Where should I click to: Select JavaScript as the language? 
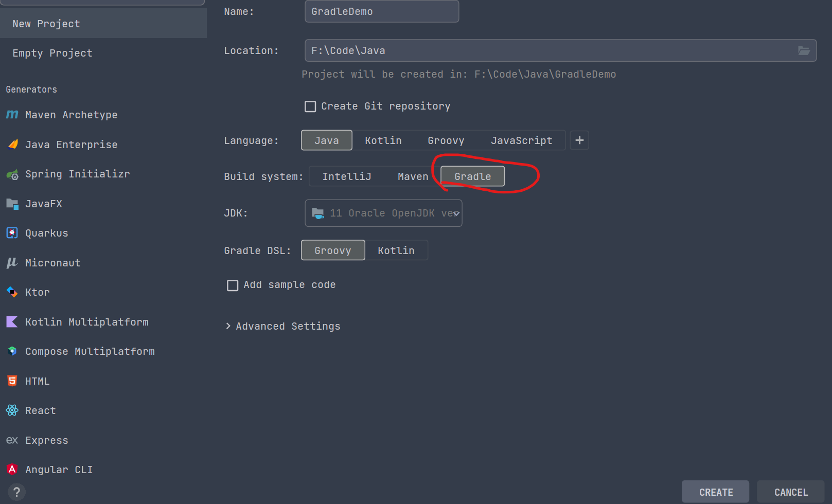point(522,140)
